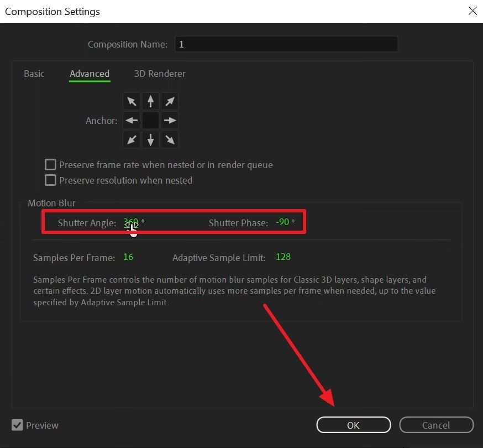This screenshot has width=483, height=448.
Task: Click the Advanced tab
Action: coord(90,74)
